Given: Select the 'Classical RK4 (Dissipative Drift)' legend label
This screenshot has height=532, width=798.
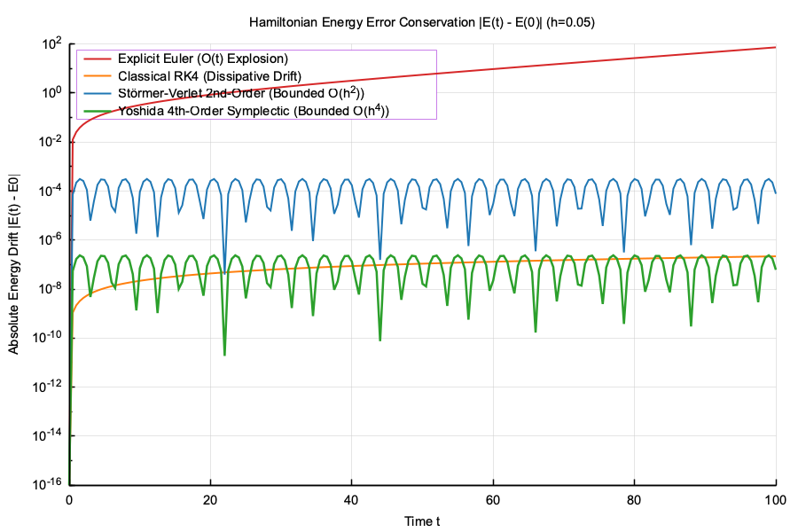Looking at the screenshot, I should click(x=209, y=76).
